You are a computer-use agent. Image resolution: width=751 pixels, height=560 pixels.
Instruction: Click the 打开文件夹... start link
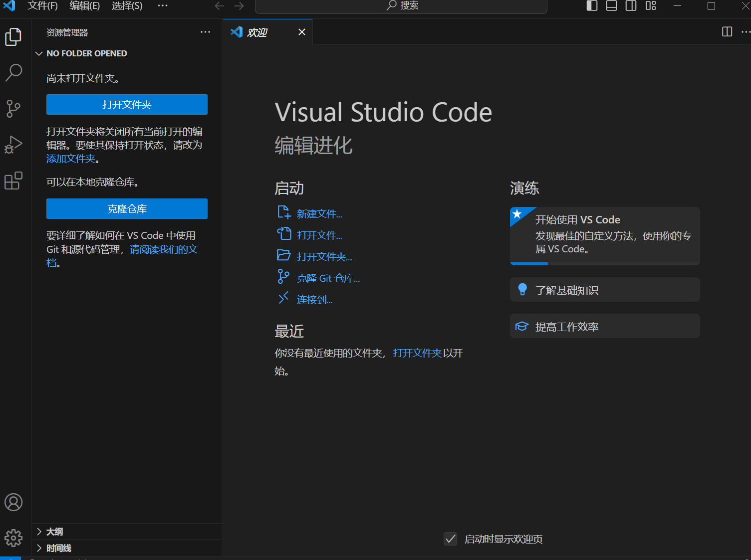point(324,257)
